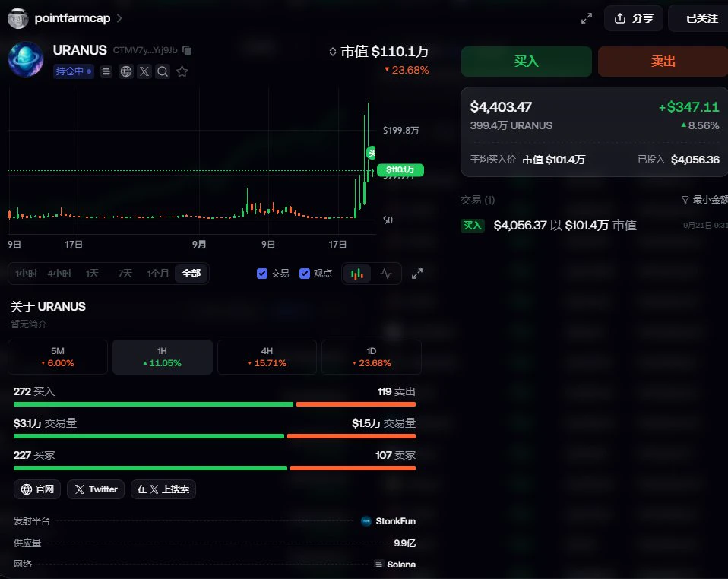Click the 分享 share button

633,18
